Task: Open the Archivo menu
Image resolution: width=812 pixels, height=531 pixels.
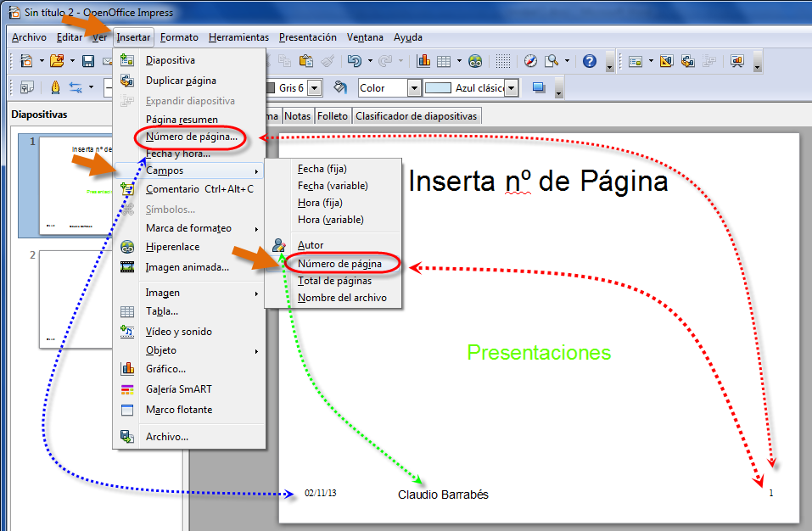Action: (x=29, y=37)
